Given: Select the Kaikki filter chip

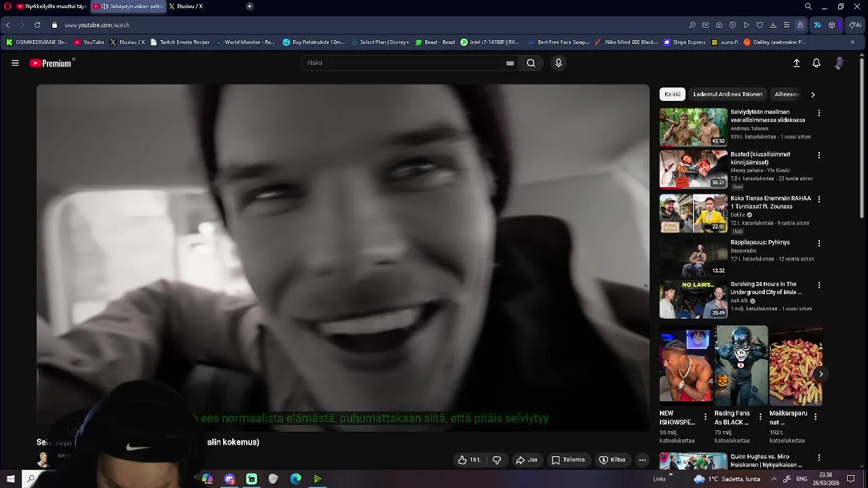Looking at the screenshot, I should click(672, 94).
